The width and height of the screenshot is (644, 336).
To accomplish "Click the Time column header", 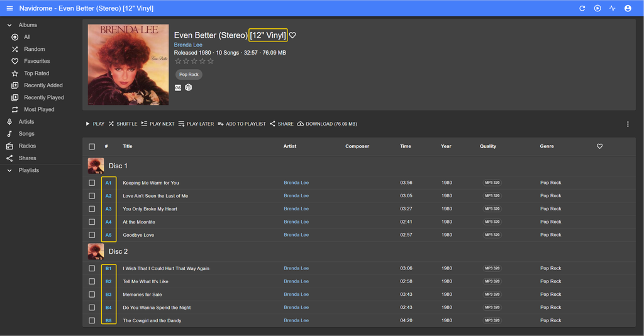I will (406, 146).
